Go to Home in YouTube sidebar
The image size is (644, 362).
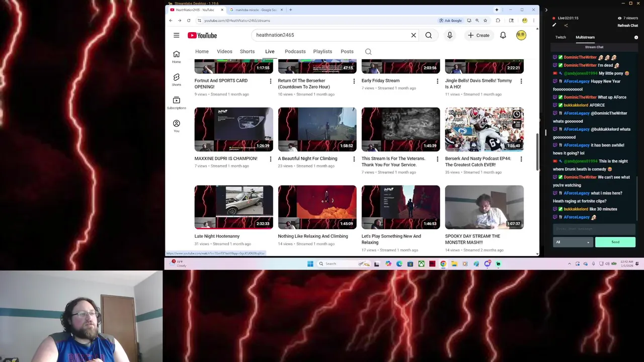click(x=176, y=57)
